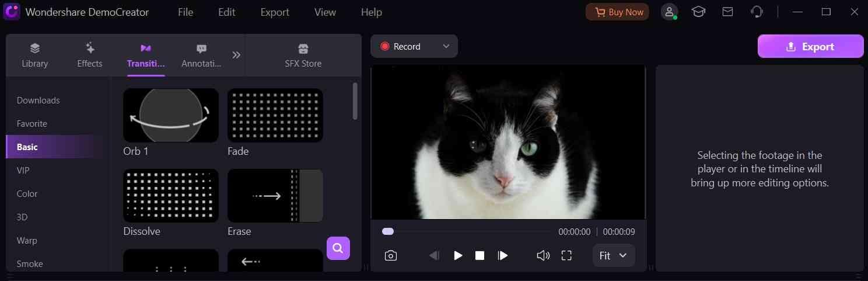Click the 00:00:09 duration text
Screen dimensions: 868x281
point(619,232)
